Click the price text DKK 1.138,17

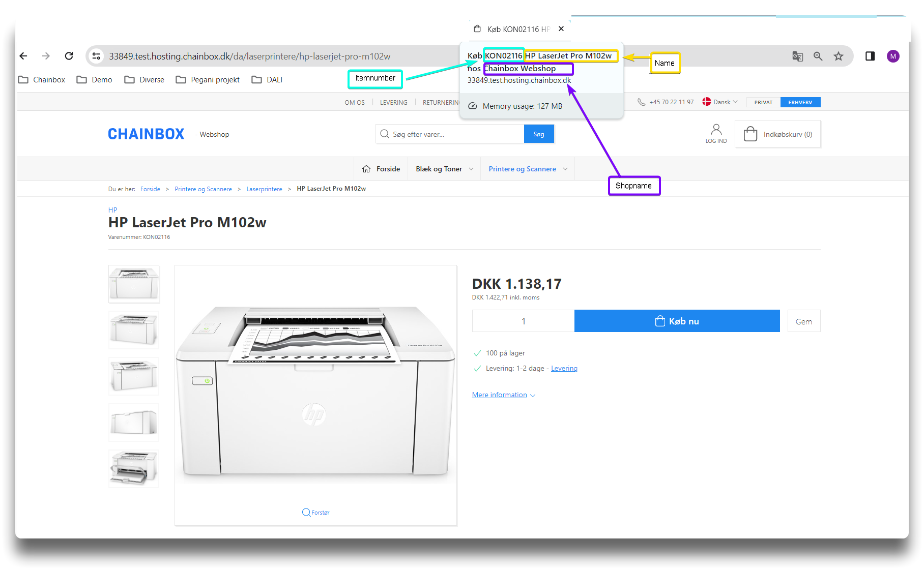(x=517, y=284)
